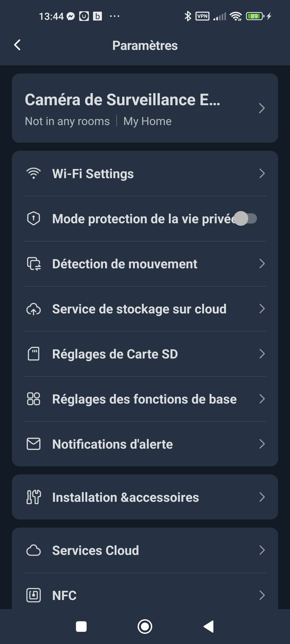
Task: Open Détection de mouvement settings
Action: (125, 264)
